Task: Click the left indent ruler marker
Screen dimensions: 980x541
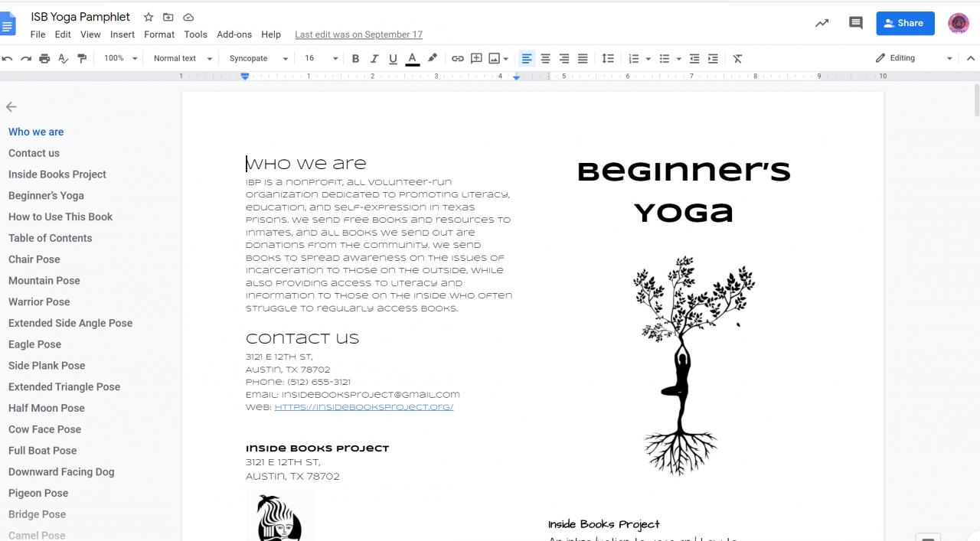Action: pos(245,77)
